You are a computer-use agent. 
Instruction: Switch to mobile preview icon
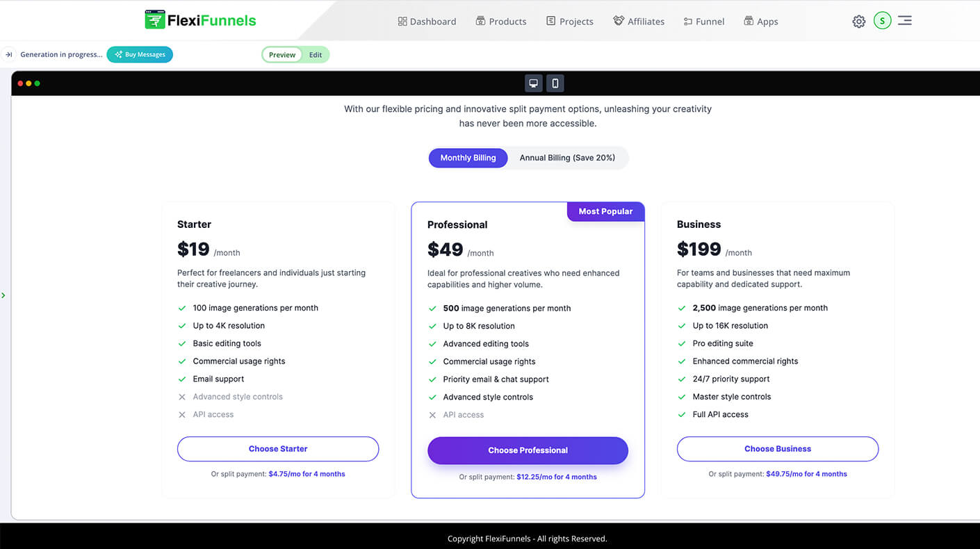point(555,83)
